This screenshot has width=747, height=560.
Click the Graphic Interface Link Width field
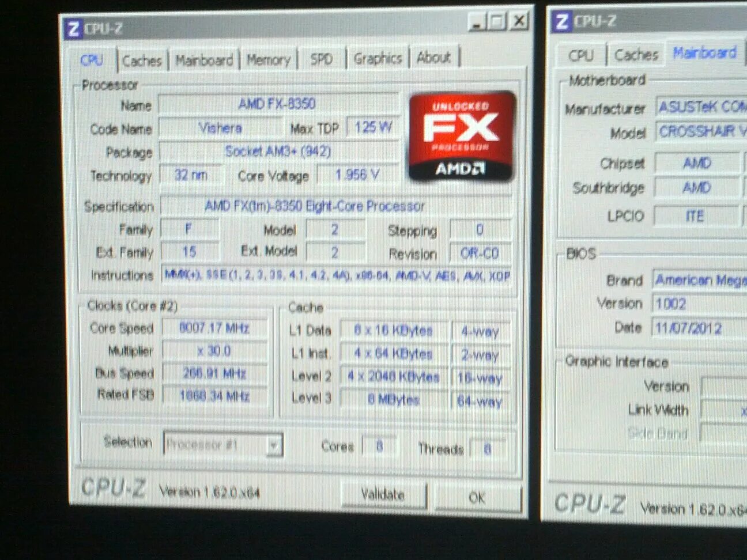tap(724, 410)
